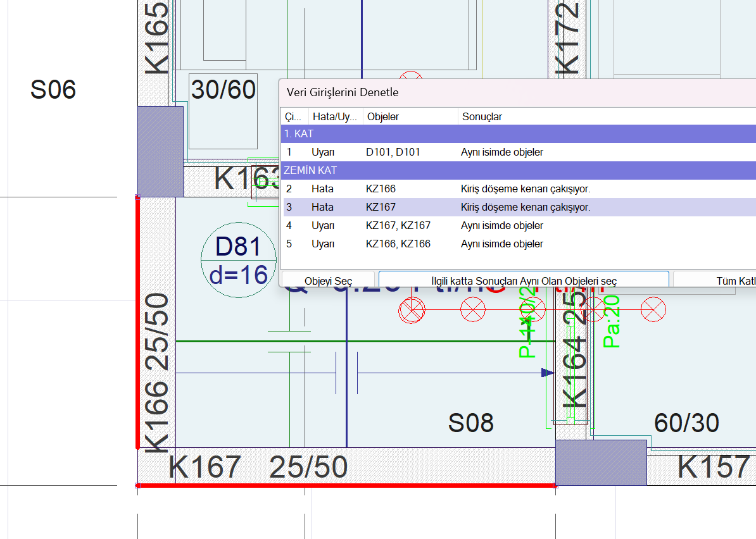Select the hatched column above the K166 beam

[x=161, y=152]
